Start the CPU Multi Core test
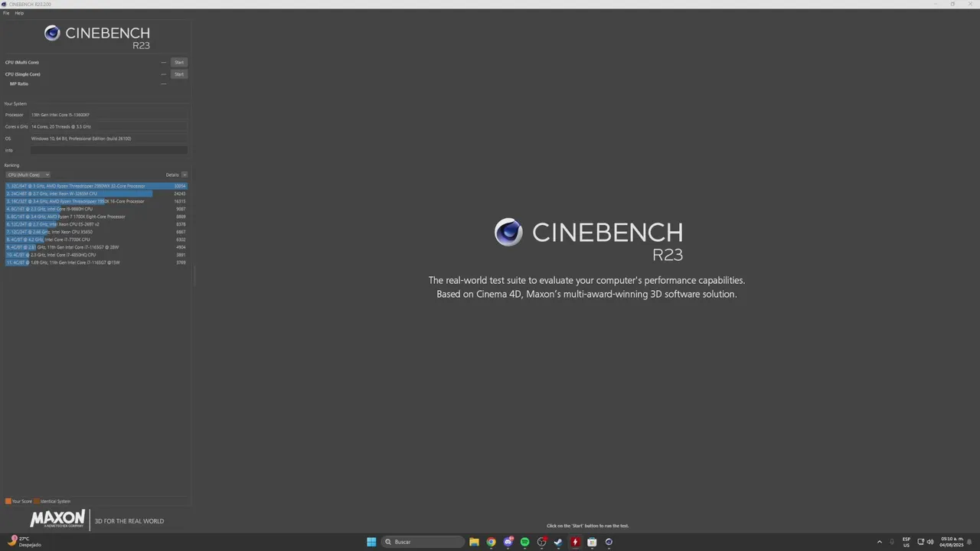 (178, 62)
